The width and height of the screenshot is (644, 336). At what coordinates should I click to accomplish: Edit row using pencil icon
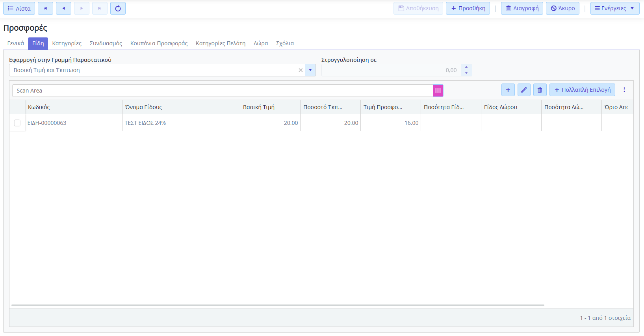point(523,90)
